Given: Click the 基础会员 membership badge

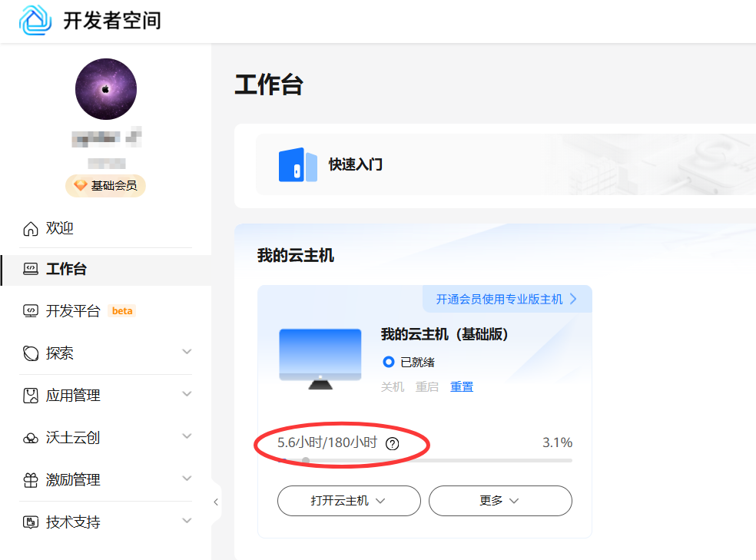Looking at the screenshot, I should (x=105, y=185).
